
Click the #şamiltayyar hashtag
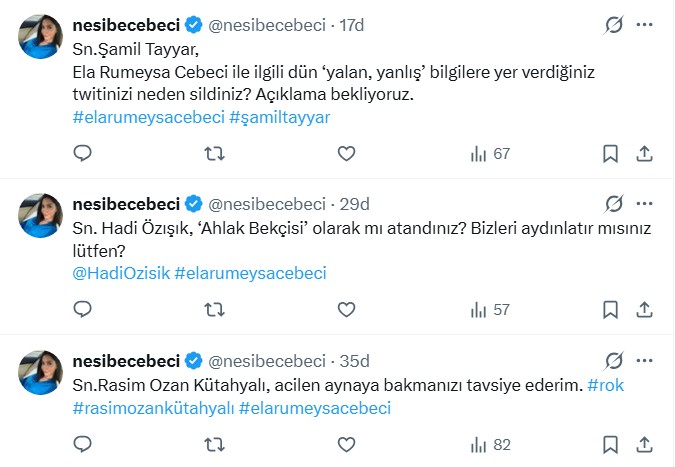click(x=280, y=116)
